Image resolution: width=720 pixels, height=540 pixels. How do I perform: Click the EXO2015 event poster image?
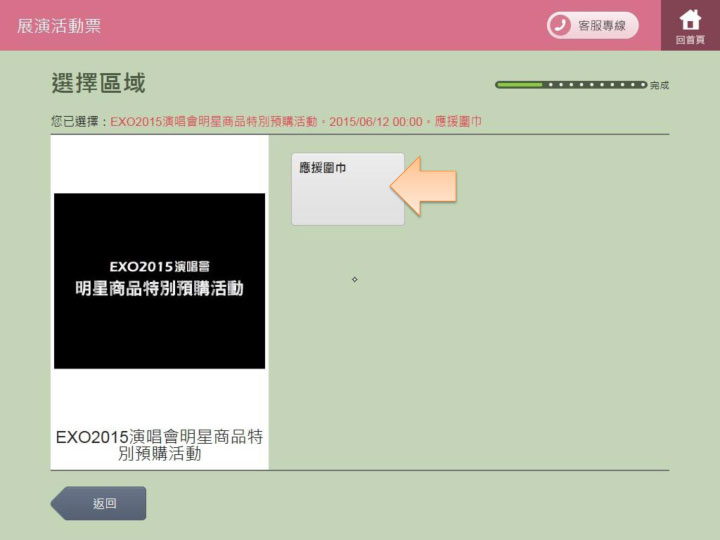coord(159,281)
